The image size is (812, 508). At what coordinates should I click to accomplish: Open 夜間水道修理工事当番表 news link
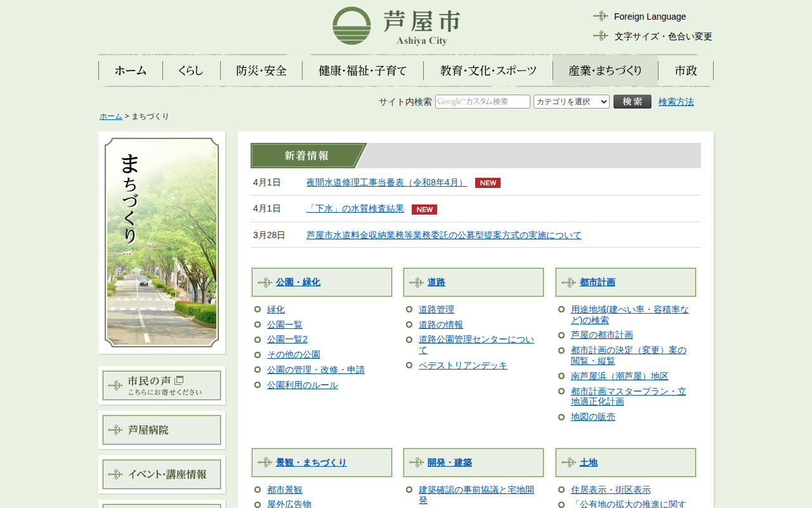point(386,182)
